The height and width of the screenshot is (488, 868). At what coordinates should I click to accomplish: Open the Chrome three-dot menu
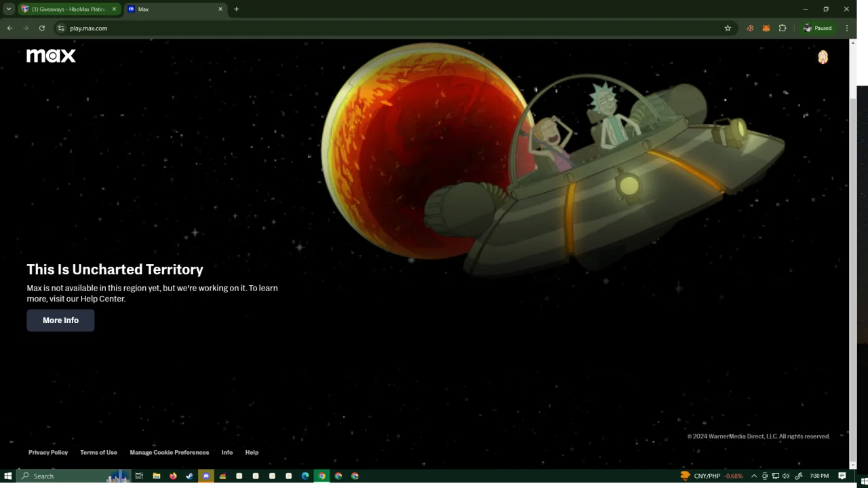(x=847, y=29)
